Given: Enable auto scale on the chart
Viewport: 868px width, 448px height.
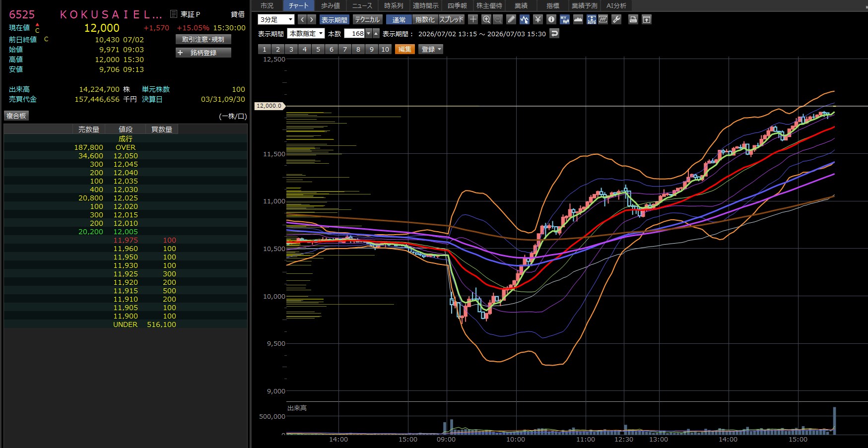Looking at the screenshot, I should coord(592,19).
